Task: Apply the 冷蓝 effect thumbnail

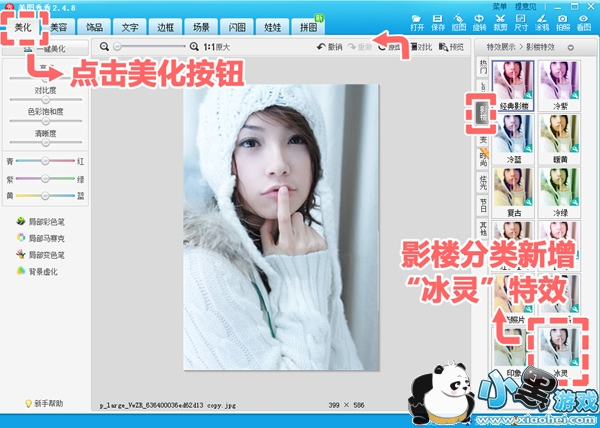Action: click(x=513, y=139)
